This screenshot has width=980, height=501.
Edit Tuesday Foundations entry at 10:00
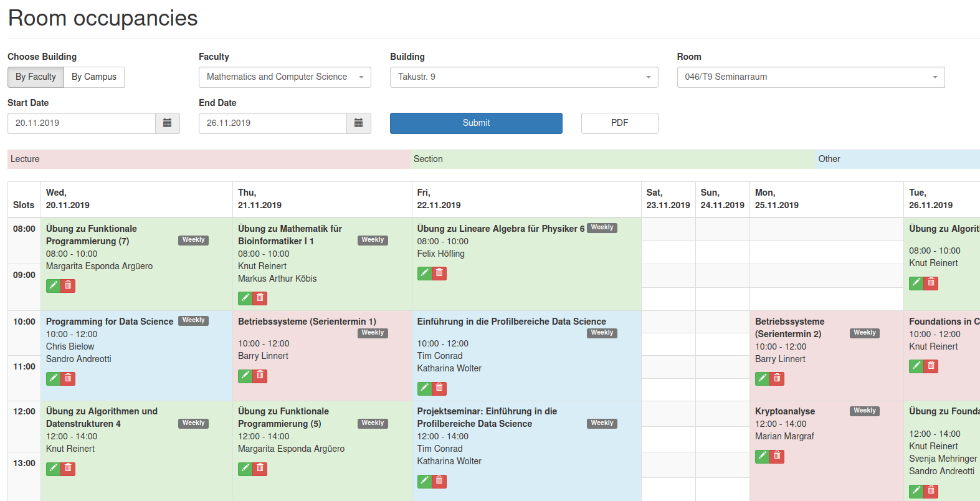(916, 366)
